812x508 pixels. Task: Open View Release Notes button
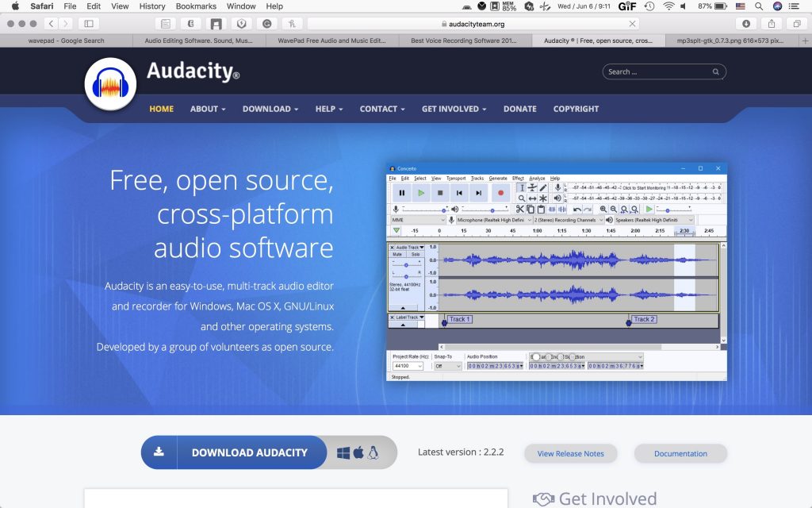click(x=571, y=453)
